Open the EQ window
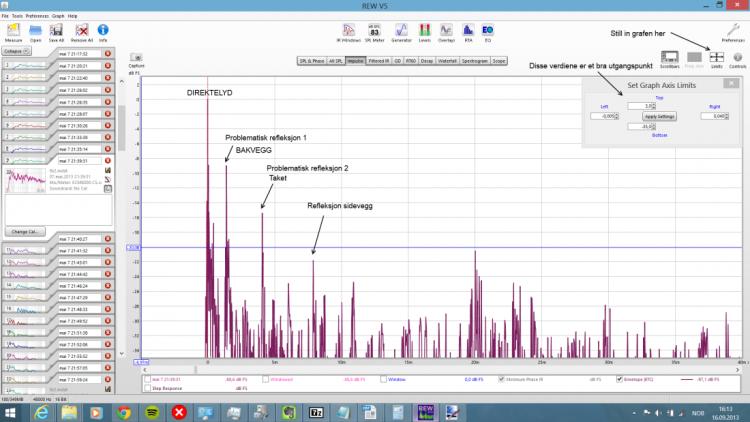This screenshot has width=750, height=422. 488,32
